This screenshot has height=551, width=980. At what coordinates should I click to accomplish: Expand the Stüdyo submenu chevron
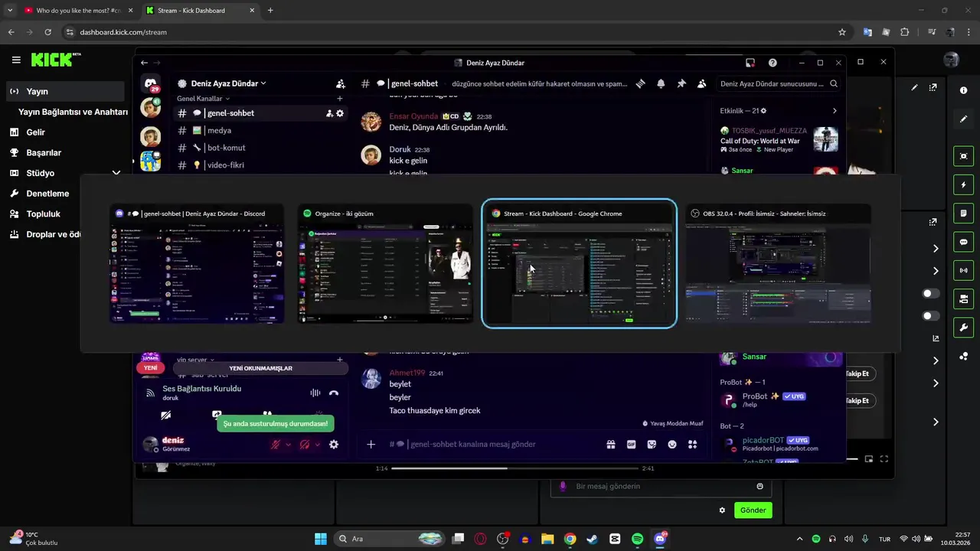(x=116, y=173)
